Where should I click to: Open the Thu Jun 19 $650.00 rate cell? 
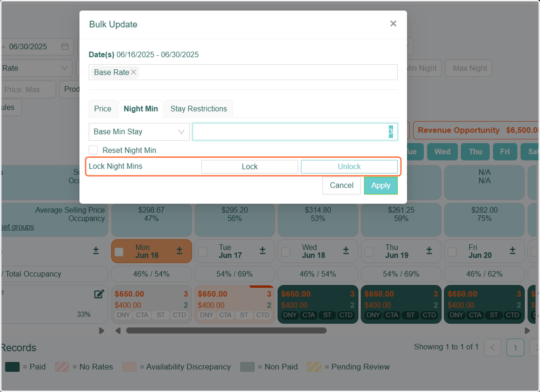[401, 304]
